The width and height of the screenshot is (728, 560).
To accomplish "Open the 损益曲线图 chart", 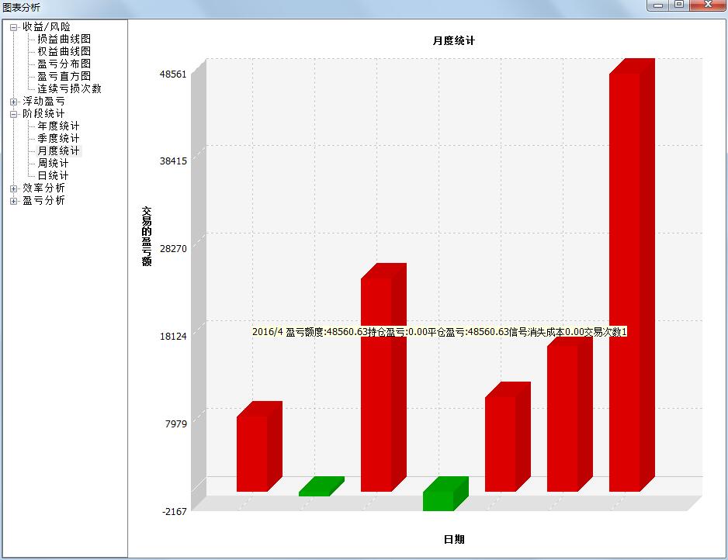I will tap(64, 39).
